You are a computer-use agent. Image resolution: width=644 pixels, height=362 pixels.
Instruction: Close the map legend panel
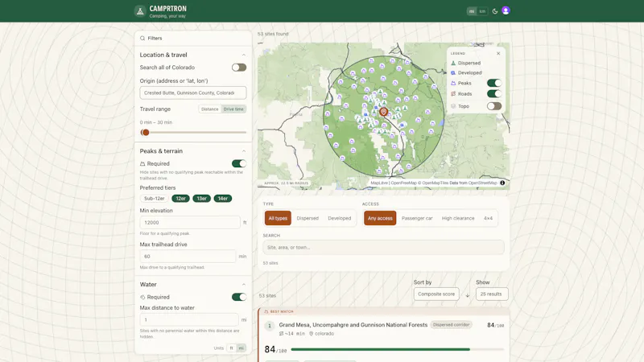pos(498,53)
